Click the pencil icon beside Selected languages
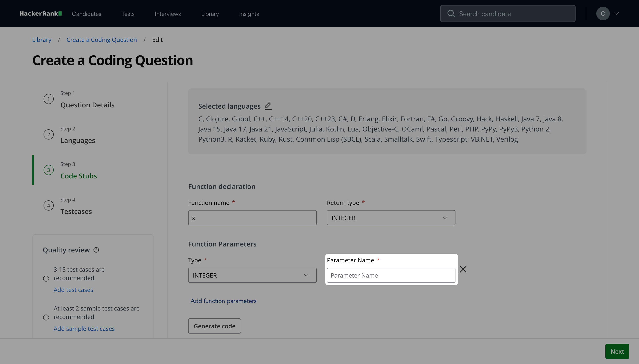This screenshot has height=364, width=639. [268, 106]
